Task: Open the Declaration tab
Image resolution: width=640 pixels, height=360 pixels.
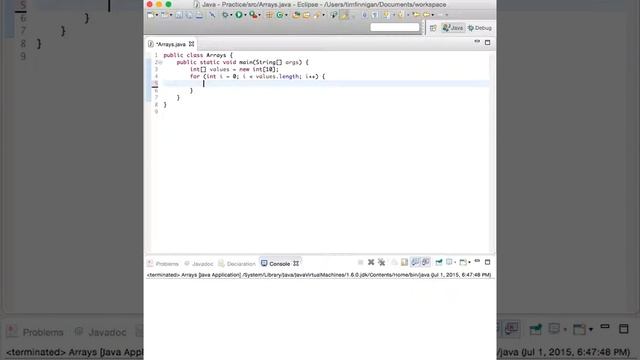Action: point(237,264)
